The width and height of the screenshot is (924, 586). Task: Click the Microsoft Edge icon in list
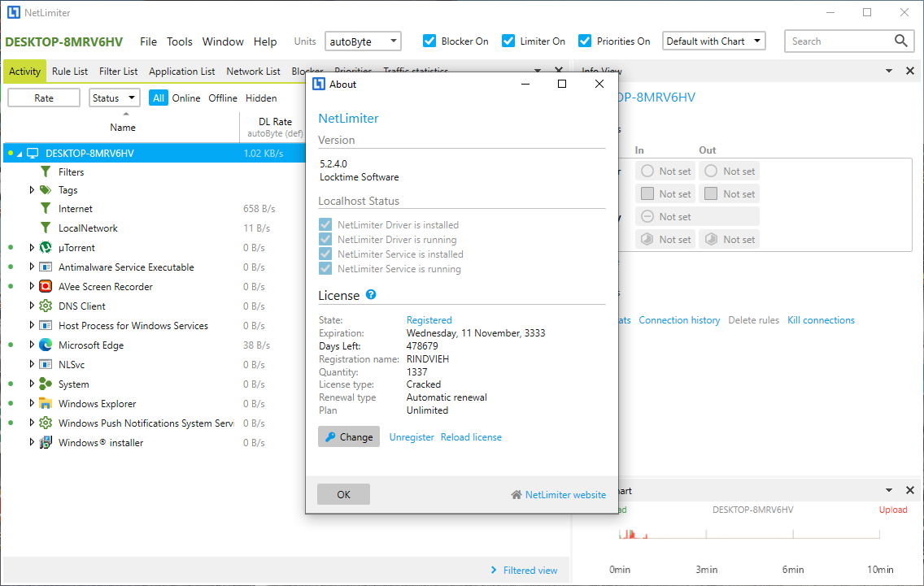(x=46, y=345)
